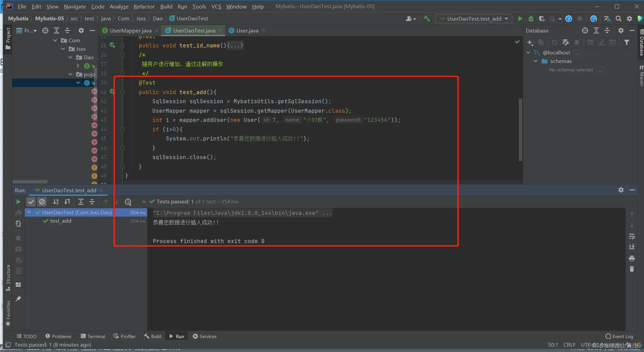This screenshot has width=644, height=352.
Task: Toggle sort tests alphabetically
Action: 56,202
